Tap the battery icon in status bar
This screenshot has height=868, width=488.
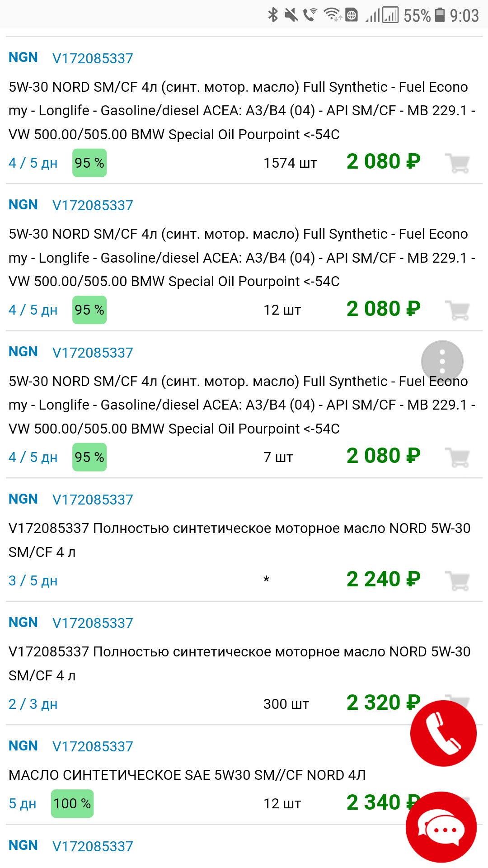pyautogui.click(x=440, y=15)
